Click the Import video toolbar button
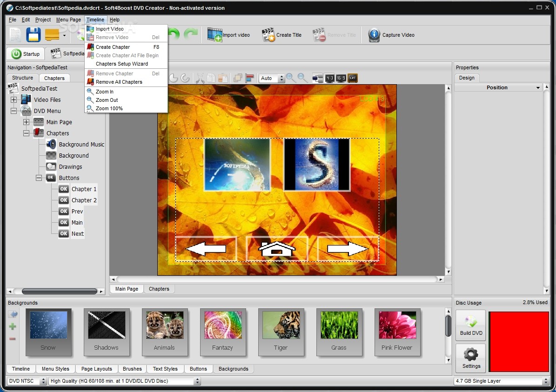 (228, 35)
